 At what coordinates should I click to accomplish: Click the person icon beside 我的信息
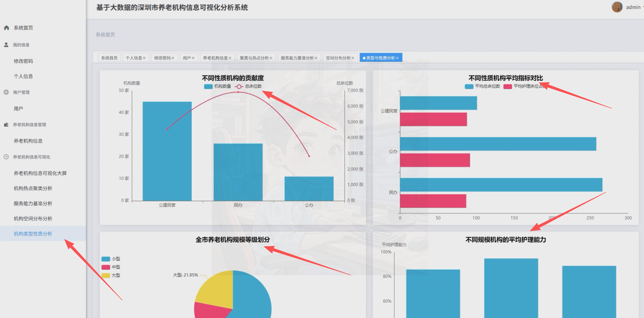(x=6, y=45)
